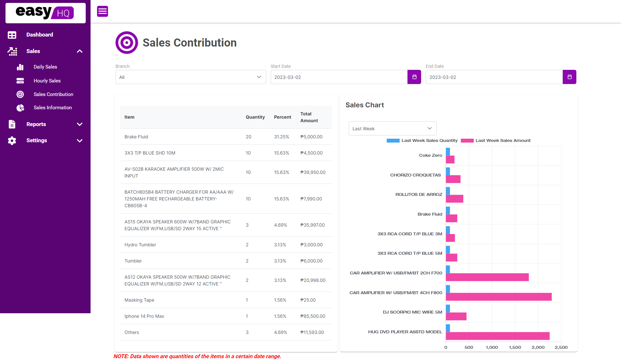Click the HUG DVD PLAYER pink amount bar
Image resolution: width=621 pixels, height=364 pixels.
(497, 336)
